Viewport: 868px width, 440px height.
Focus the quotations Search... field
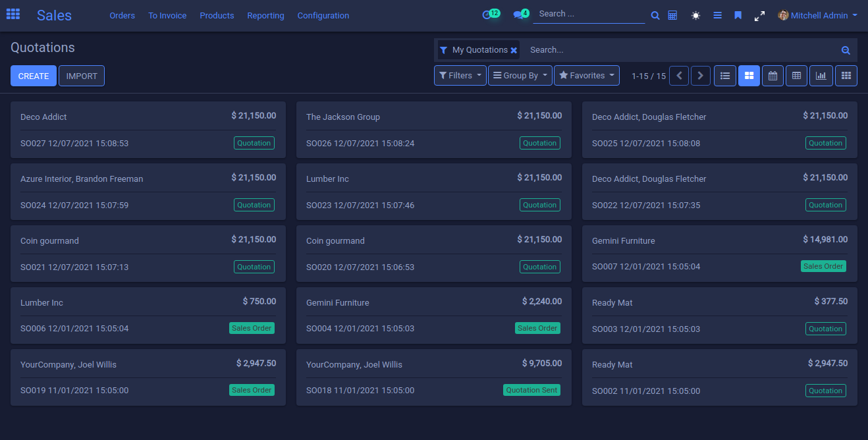(682, 50)
